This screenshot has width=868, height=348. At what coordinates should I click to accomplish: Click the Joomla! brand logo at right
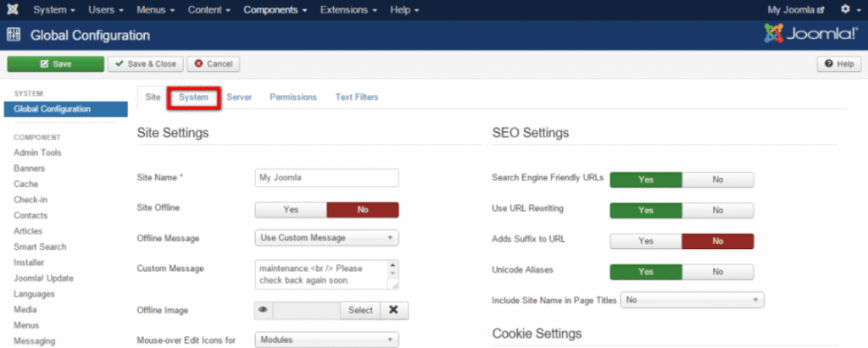tap(808, 35)
